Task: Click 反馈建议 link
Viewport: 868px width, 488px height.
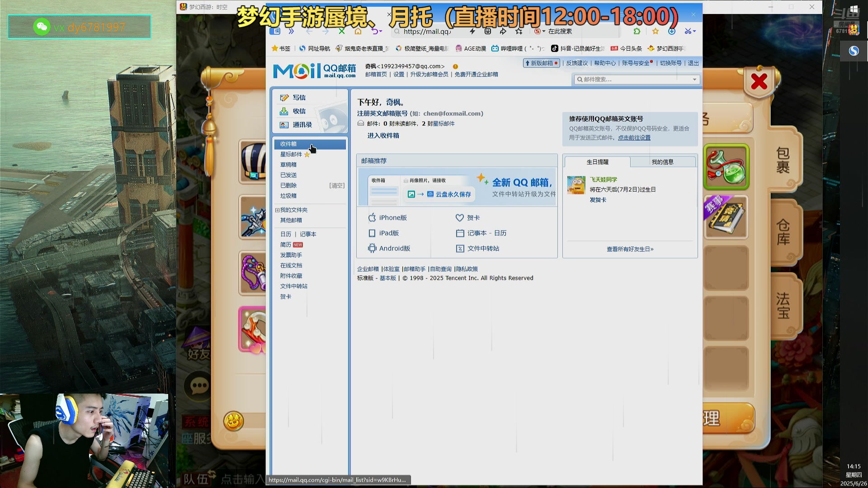Action: pos(577,63)
